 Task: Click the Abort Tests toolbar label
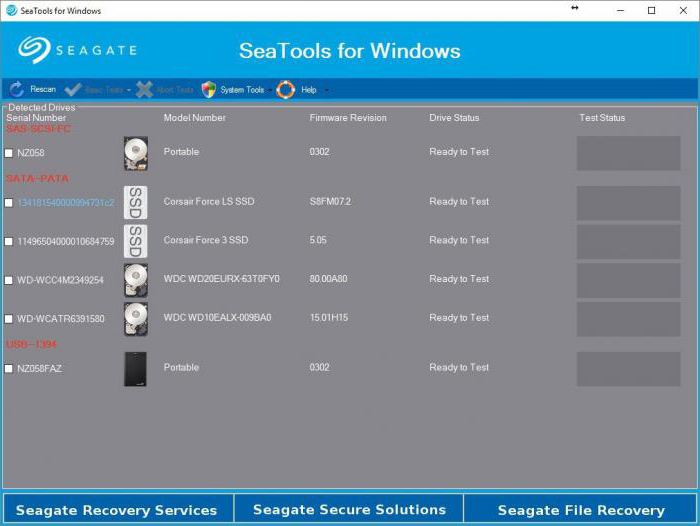175,90
